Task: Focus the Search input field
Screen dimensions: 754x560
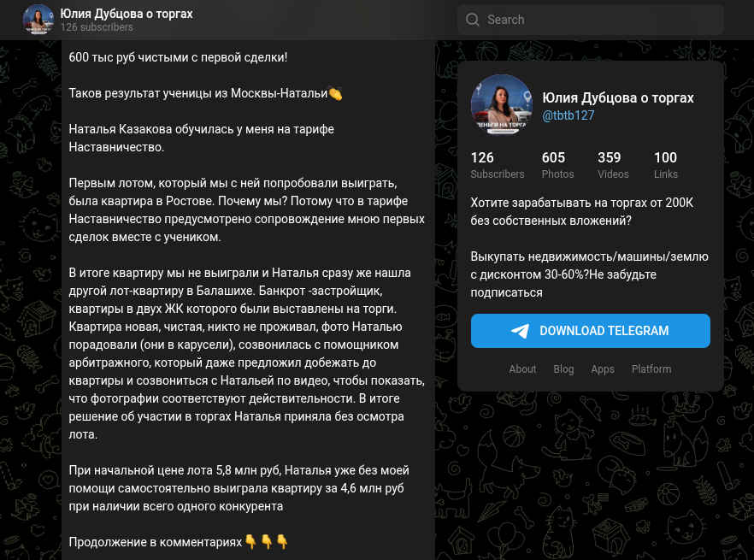Action: point(598,20)
